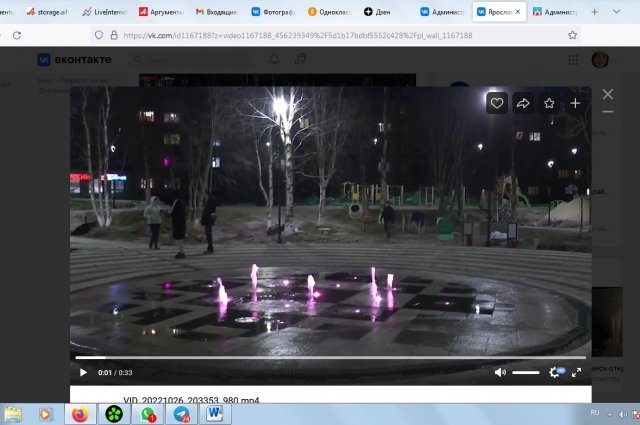Viewport: 640px width, 425px height.
Task: Switch to the LiveInternet browser tab
Action: pyautogui.click(x=104, y=12)
